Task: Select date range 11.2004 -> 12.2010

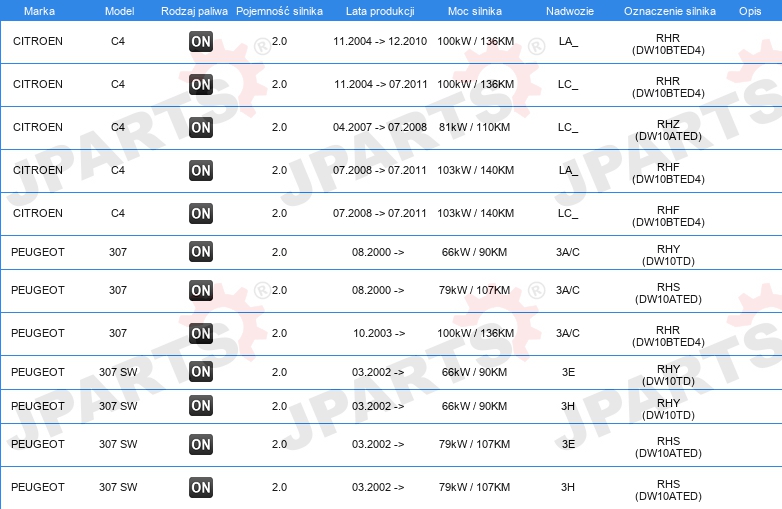Action: (380, 41)
